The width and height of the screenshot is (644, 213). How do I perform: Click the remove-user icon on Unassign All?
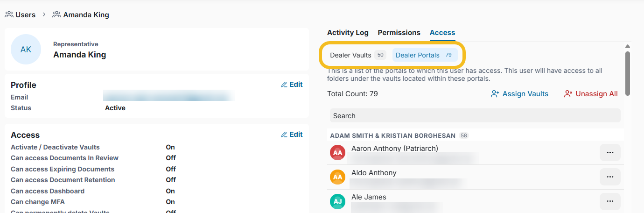[568, 94]
